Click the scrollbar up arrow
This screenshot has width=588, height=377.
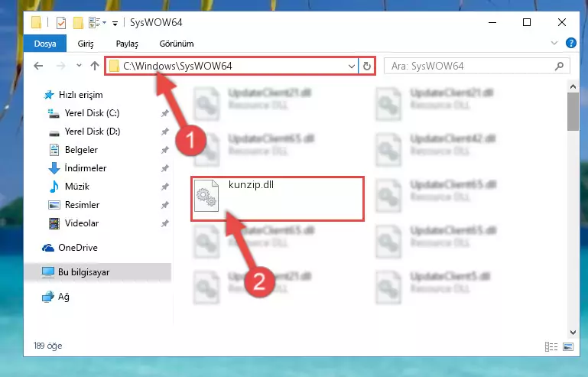coord(573,86)
